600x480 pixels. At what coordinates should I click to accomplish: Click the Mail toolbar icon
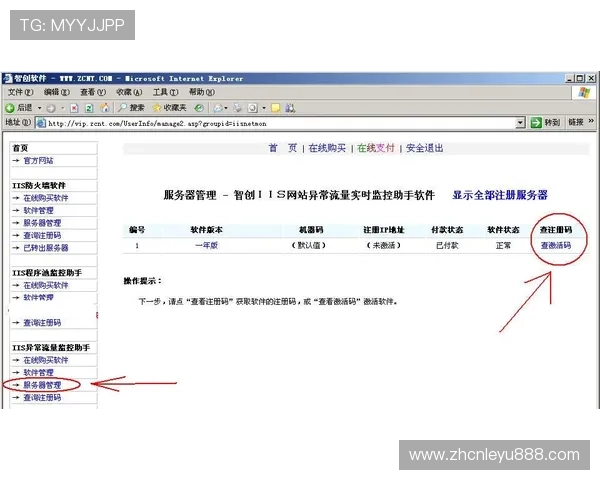218,108
